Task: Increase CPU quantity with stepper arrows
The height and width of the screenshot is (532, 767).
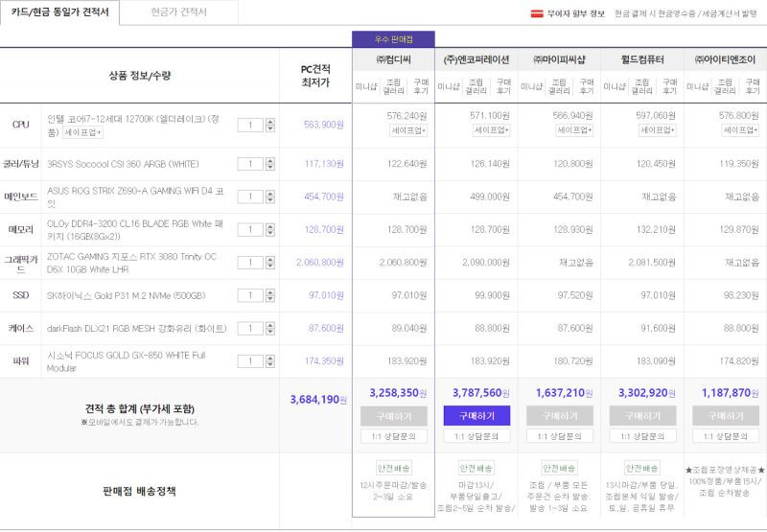Action: [270, 126]
